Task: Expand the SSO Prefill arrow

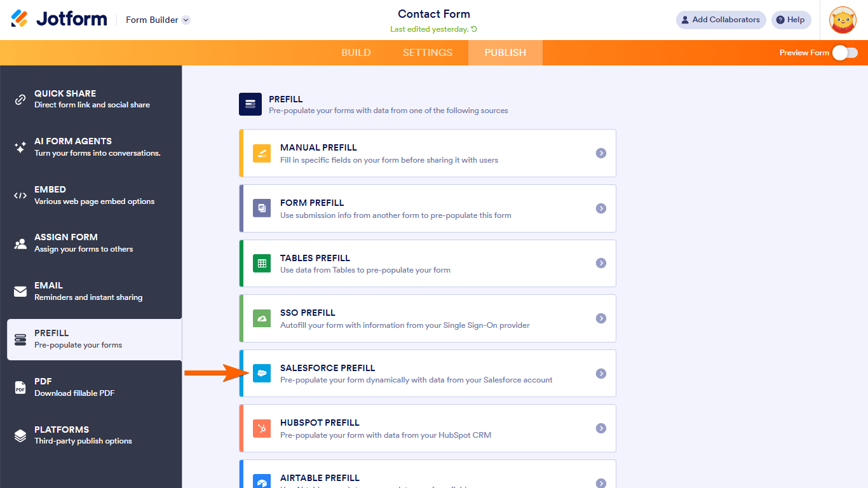Action: click(x=601, y=318)
